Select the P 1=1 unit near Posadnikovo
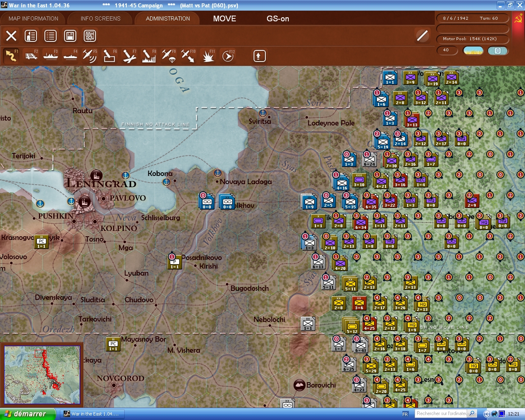Screen dimensions: 525x420 point(175,262)
